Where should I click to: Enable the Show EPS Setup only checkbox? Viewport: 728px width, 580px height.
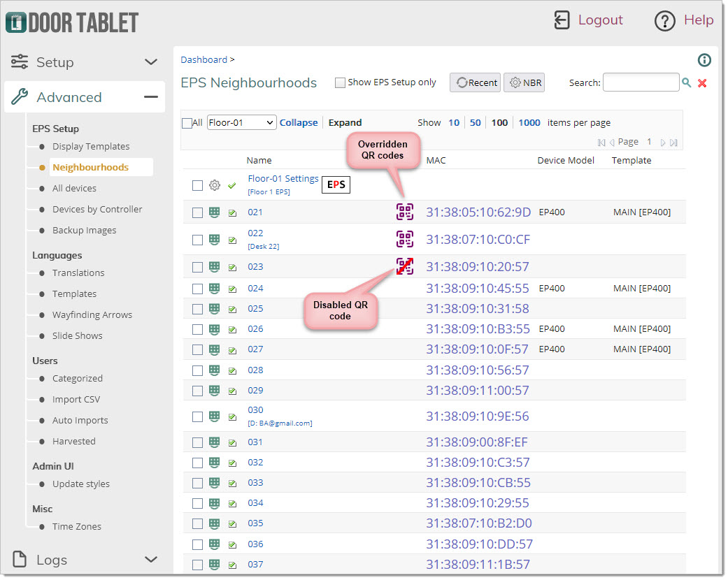pos(340,82)
